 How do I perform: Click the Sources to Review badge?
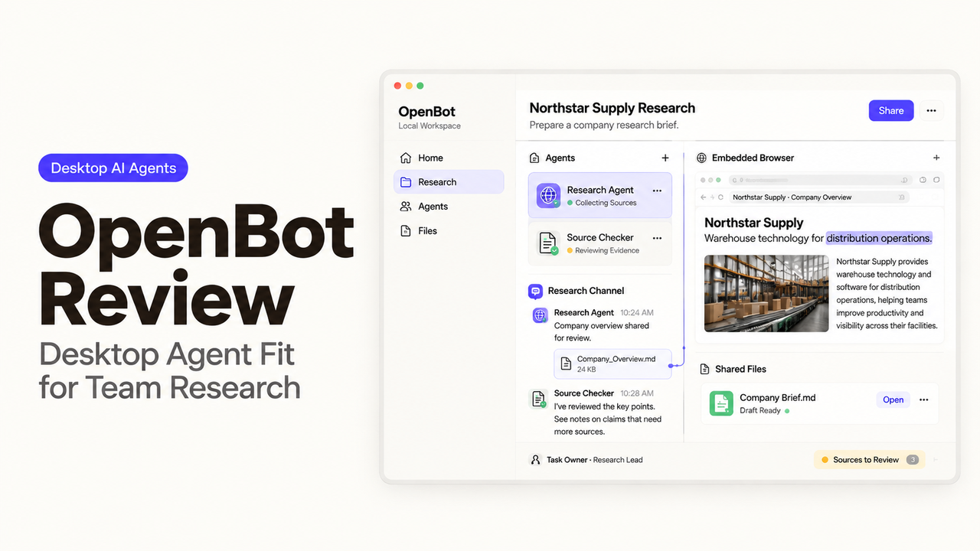869,460
